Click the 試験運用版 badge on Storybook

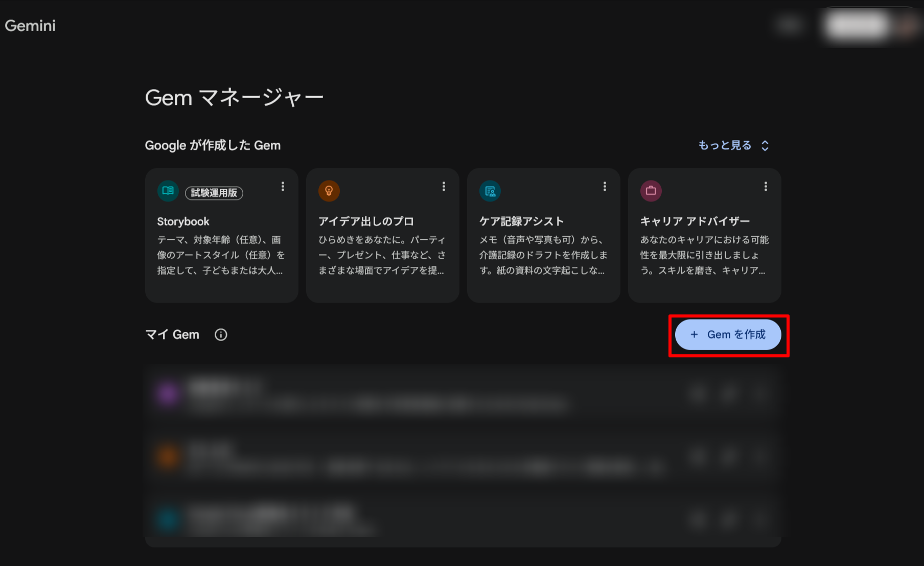click(x=214, y=193)
